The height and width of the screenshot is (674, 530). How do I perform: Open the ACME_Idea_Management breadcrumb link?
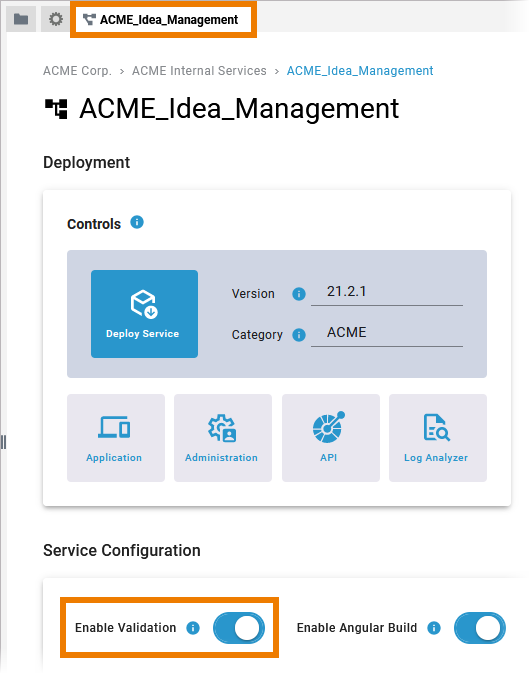click(x=360, y=70)
